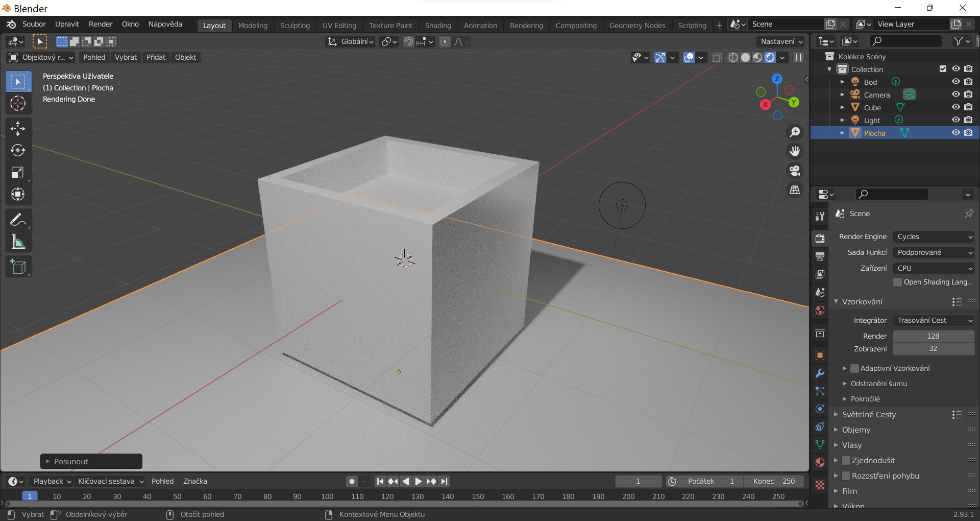Enable Rozostření pohybu checkbox
Viewport: 980px width, 521px height.
pos(846,476)
